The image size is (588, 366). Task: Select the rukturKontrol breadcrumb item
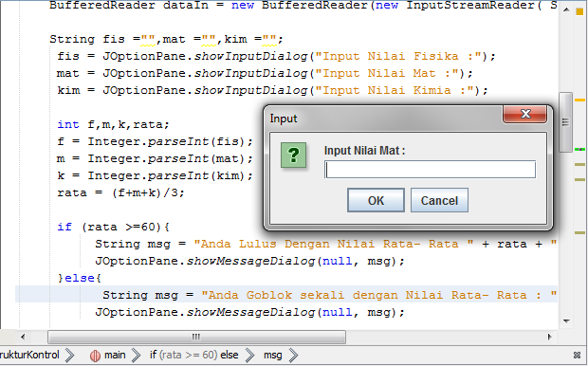(29, 355)
